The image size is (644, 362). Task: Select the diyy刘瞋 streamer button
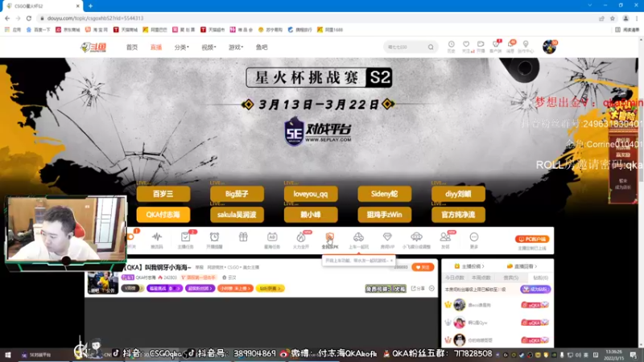point(458,194)
